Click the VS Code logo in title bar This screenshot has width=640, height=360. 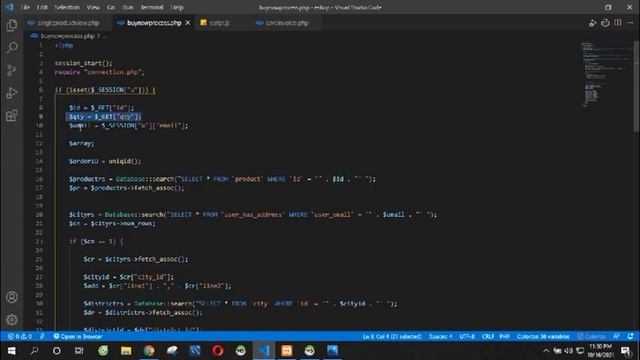[9, 7]
